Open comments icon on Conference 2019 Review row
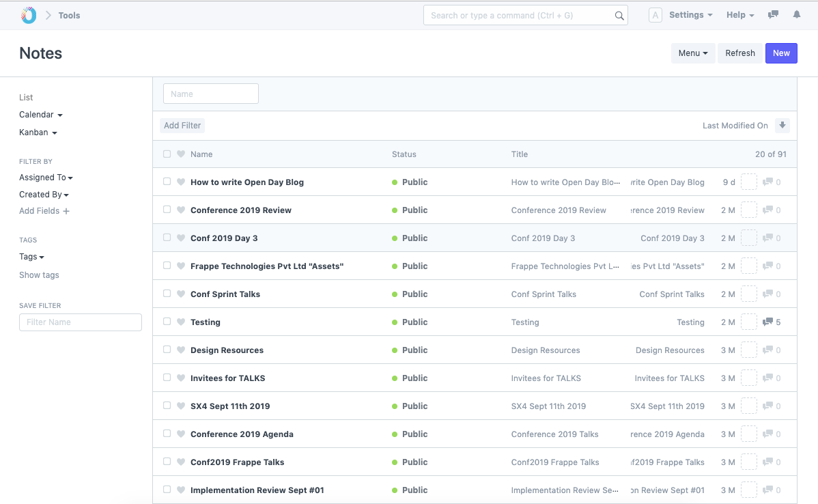818x504 pixels. coord(767,210)
